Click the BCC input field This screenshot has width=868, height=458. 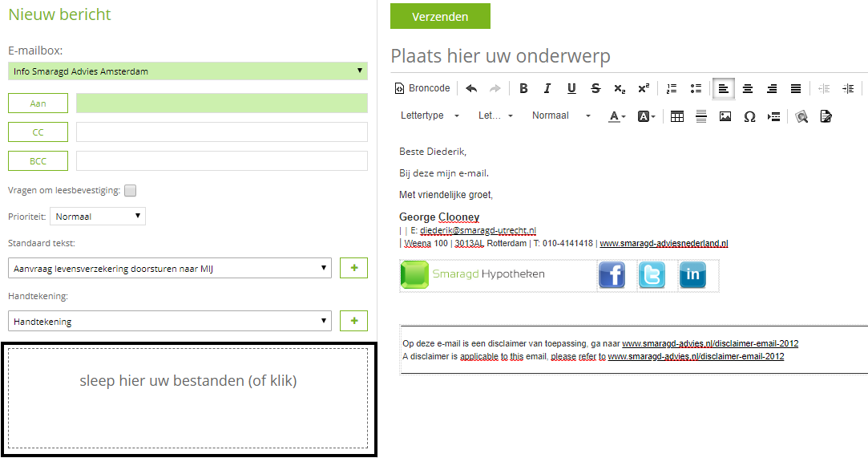(222, 160)
